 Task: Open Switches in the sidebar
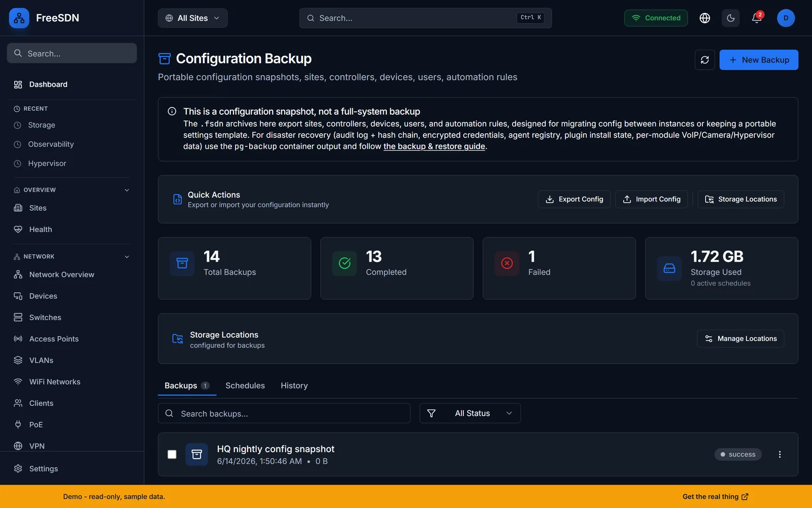(72, 317)
